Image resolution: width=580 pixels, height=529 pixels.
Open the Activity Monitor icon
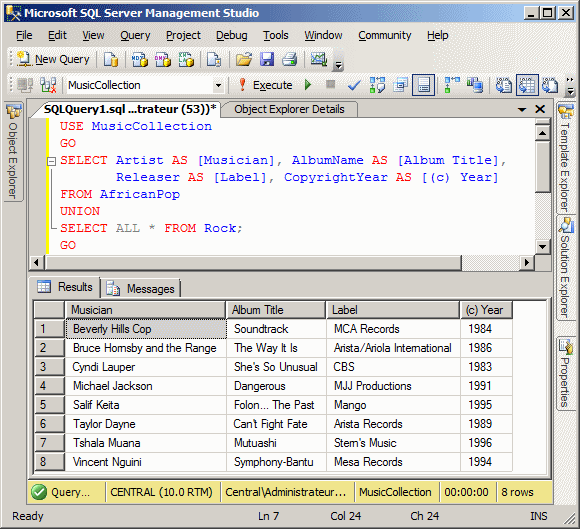319,59
